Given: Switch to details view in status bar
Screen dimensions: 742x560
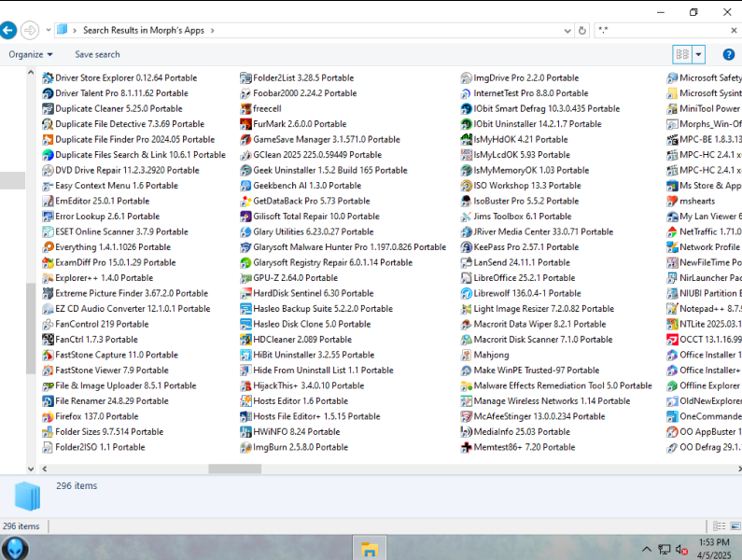Looking at the screenshot, I should pyautogui.click(x=720, y=525).
